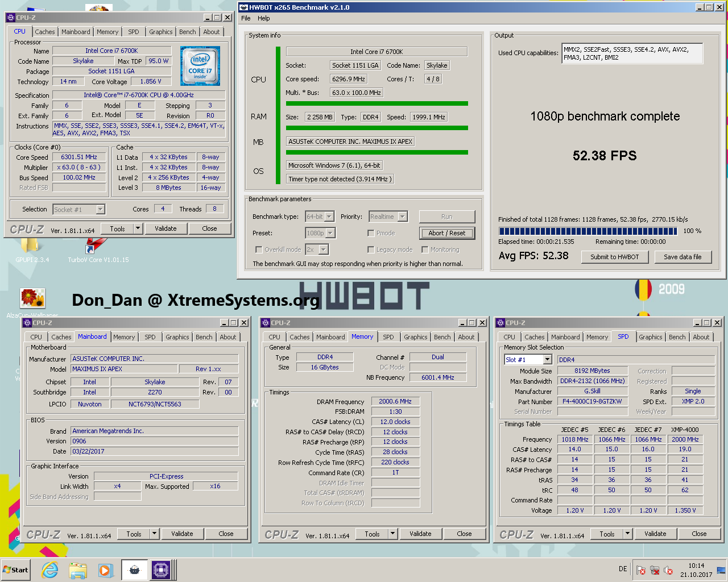Screen dimensions: 728x582
Task: Select About tab in the SPD CPU-Z window
Action: coord(701,337)
